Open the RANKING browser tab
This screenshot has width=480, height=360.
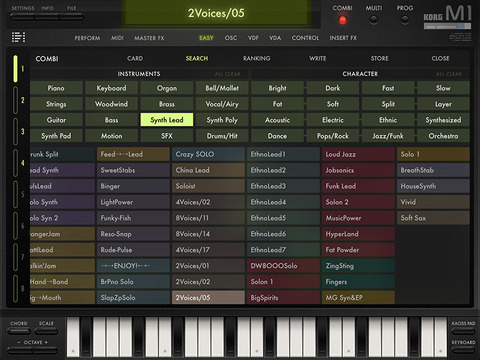(256, 58)
